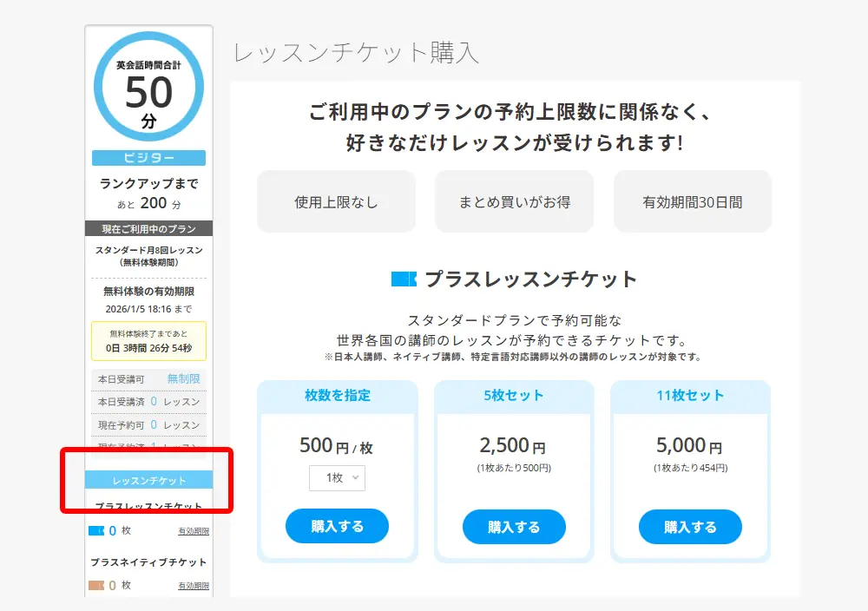The image size is (868, 611).
Task: Click the 無料体験終了まであと countdown box
Action: tap(148, 341)
